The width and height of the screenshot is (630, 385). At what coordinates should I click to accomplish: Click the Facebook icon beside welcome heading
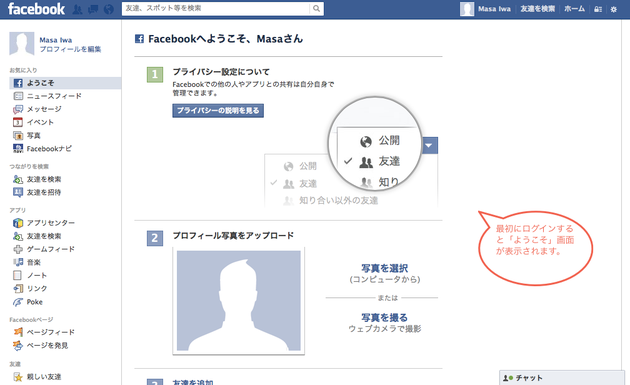point(139,39)
